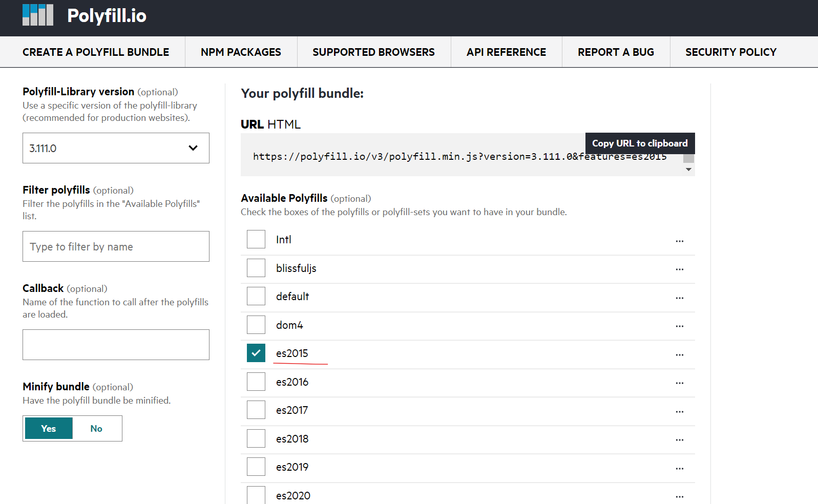This screenshot has height=504, width=818.
Task: Open more options for default polyfill
Action: pos(679,298)
